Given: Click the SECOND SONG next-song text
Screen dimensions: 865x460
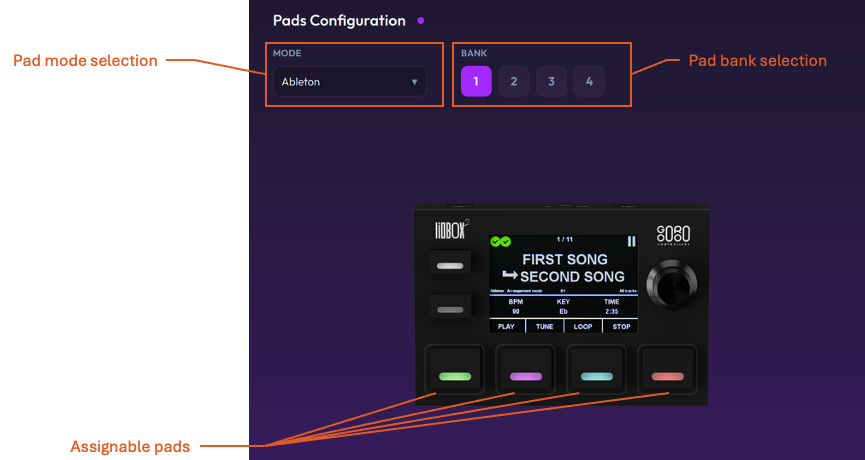Looking at the screenshot, I should (572, 277).
